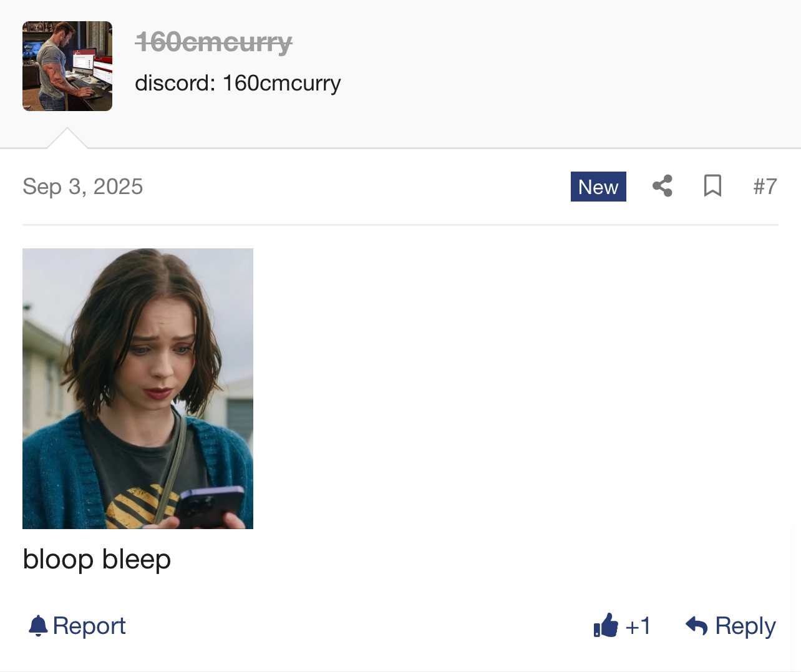801x672 pixels.
Task: Open the #7 post permalink
Action: (765, 187)
